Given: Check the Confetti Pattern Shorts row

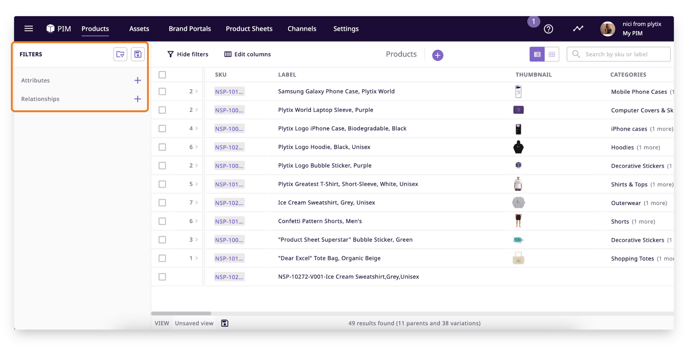Looking at the screenshot, I should point(162,221).
